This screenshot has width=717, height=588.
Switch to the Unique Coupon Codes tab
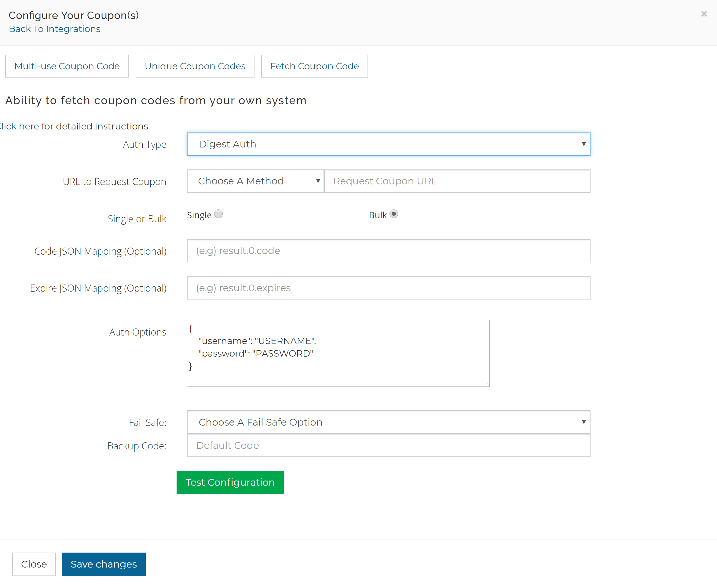tap(195, 66)
